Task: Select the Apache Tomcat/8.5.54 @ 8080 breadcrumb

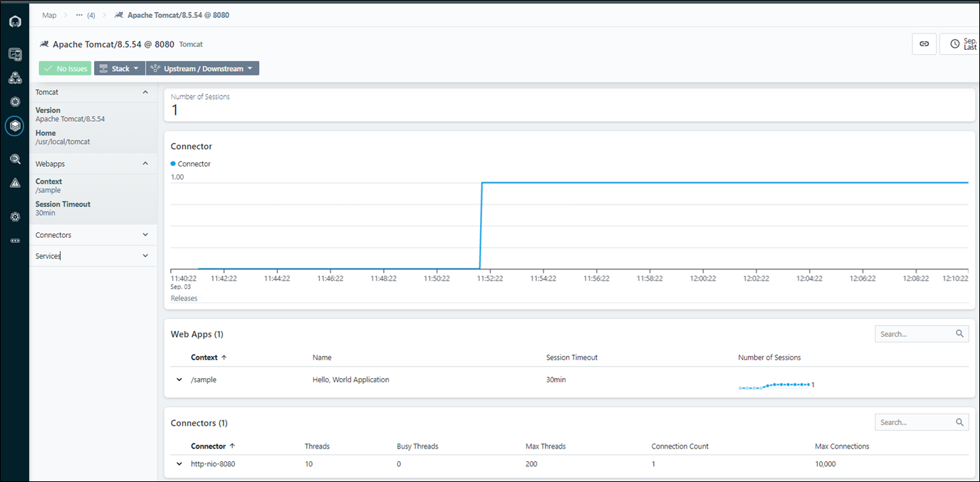Action: (x=179, y=15)
